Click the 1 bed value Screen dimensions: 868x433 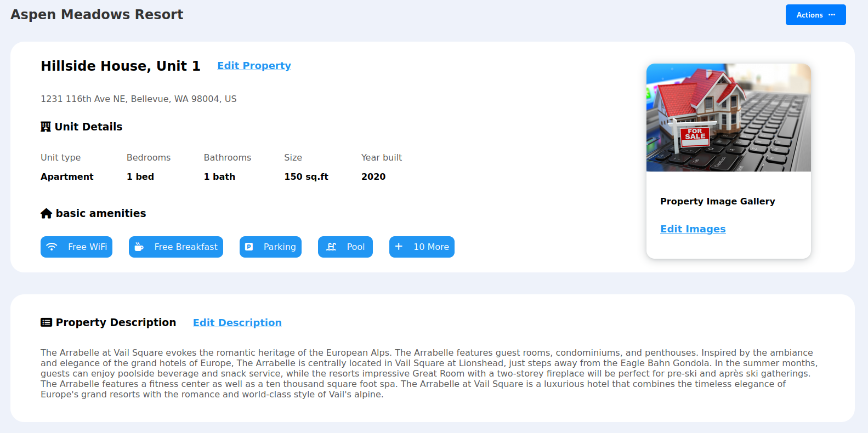point(140,176)
